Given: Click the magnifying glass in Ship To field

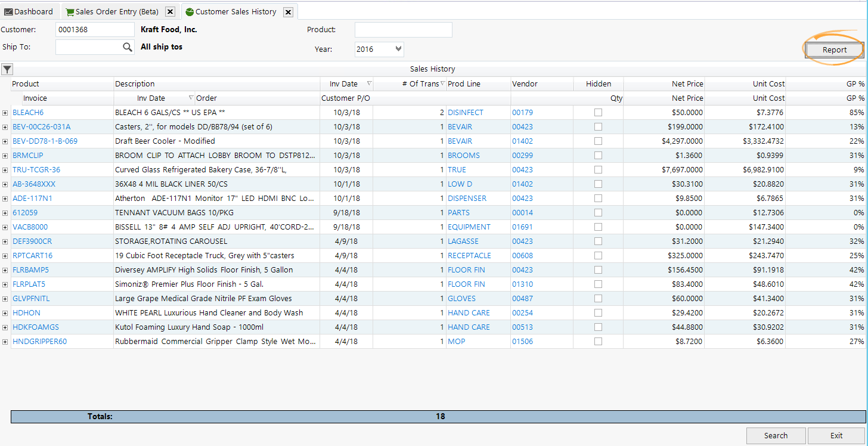Looking at the screenshot, I should tap(126, 46).
